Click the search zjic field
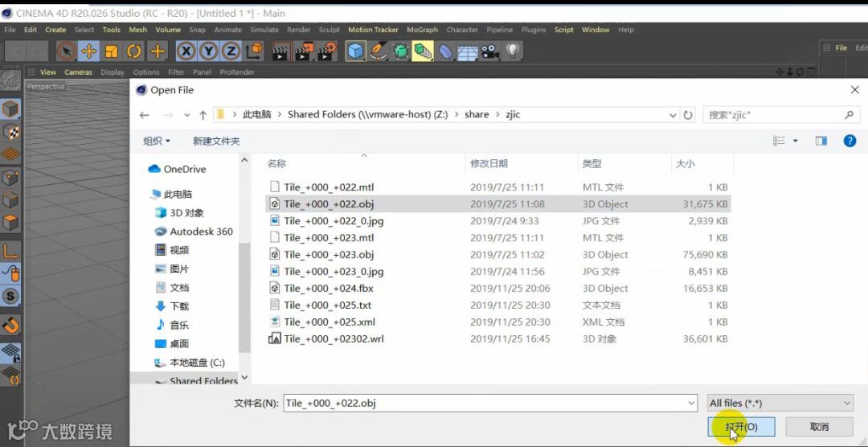The height and width of the screenshot is (447, 868). (781, 115)
